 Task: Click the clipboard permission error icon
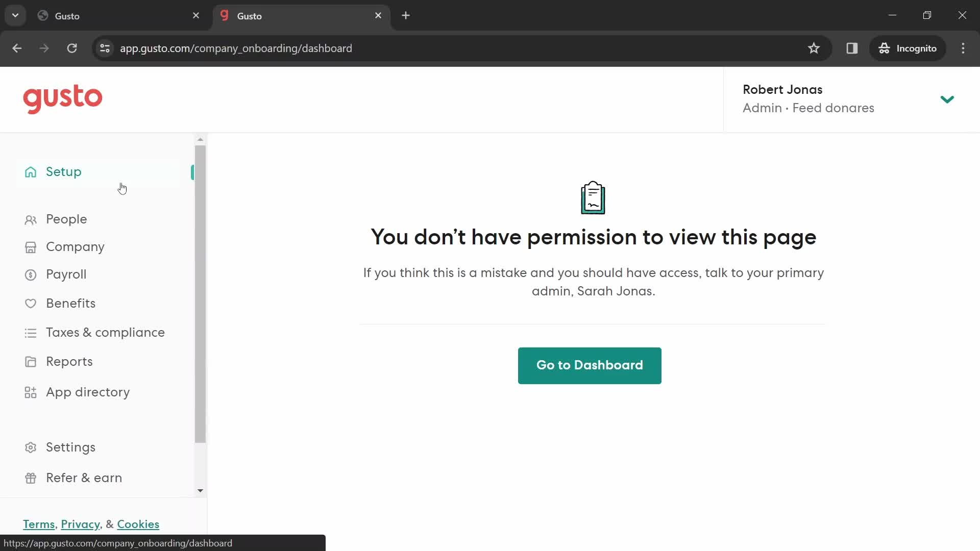(592, 196)
